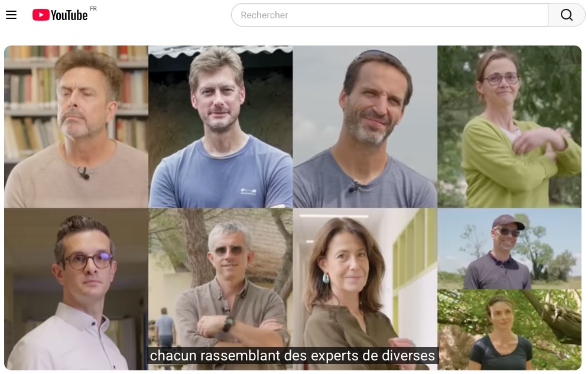
Task: Click the YouTube logo icon
Action: point(41,15)
